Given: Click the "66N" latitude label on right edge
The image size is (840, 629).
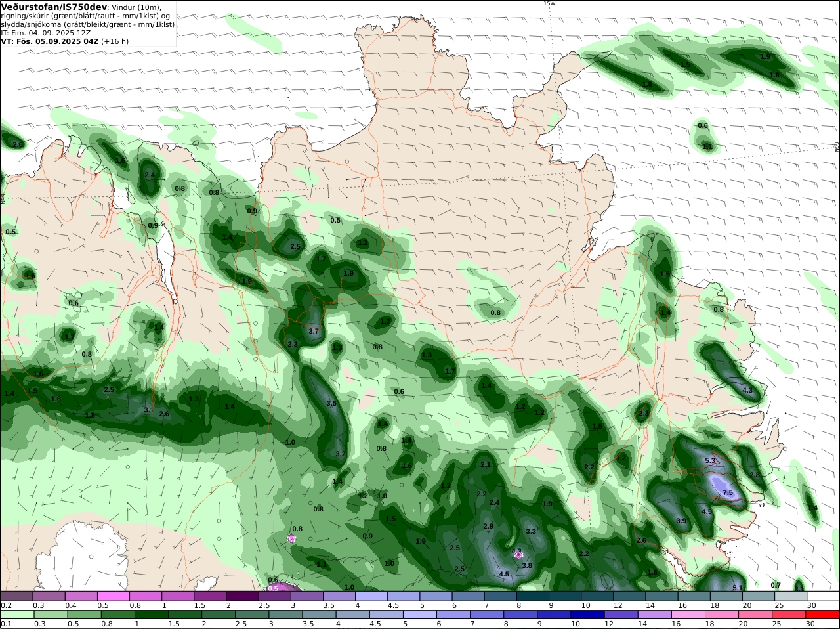Looking at the screenshot, I should tap(837, 146).
